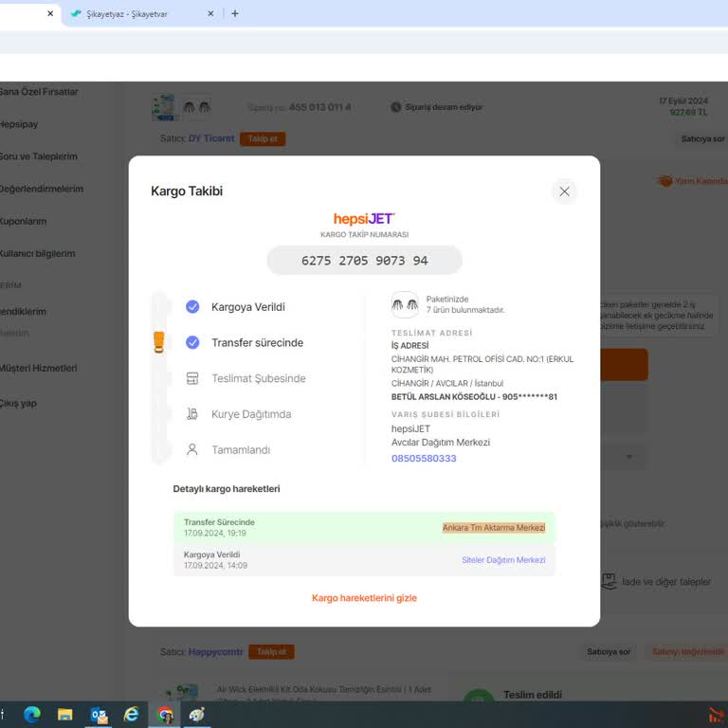Image resolution: width=728 pixels, height=728 pixels.
Task: Select tracking number 6275 2705 9073 94
Action: click(364, 261)
